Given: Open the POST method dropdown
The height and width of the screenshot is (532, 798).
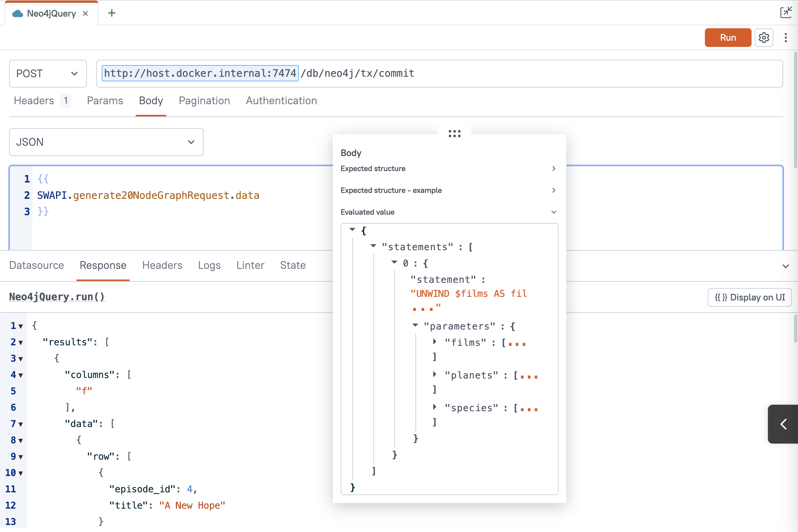Looking at the screenshot, I should click(x=48, y=74).
